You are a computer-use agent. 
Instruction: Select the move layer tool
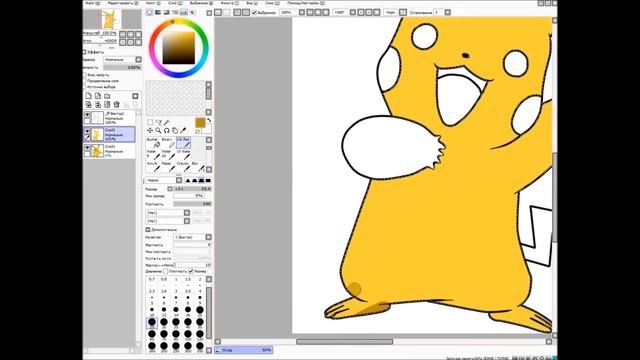150,131
